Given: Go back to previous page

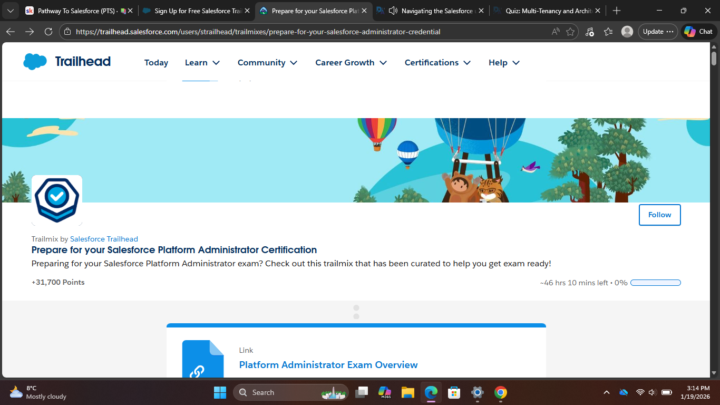Looking at the screenshot, I should [x=11, y=32].
